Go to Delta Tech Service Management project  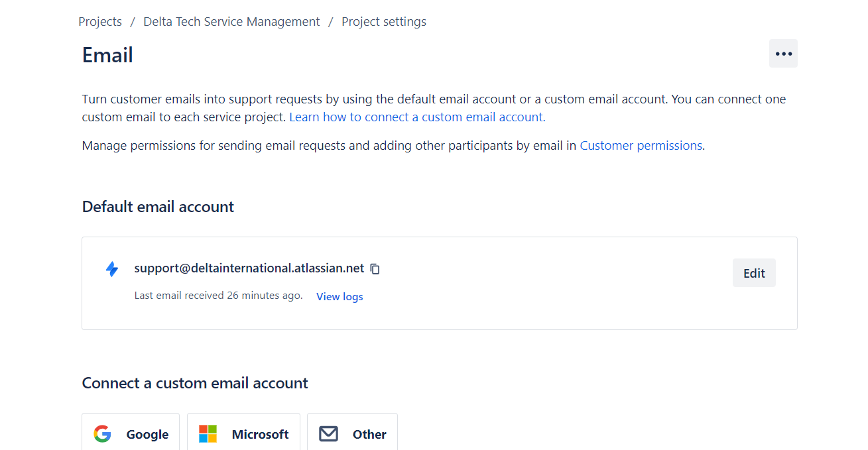point(231,21)
